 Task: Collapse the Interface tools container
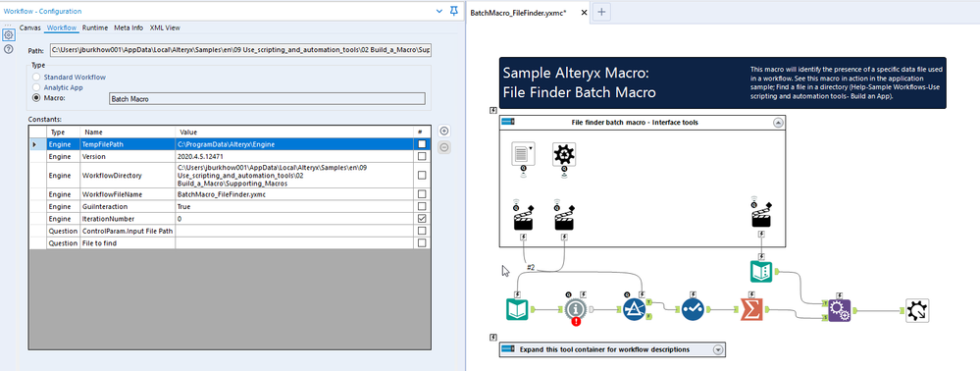(x=778, y=123)
